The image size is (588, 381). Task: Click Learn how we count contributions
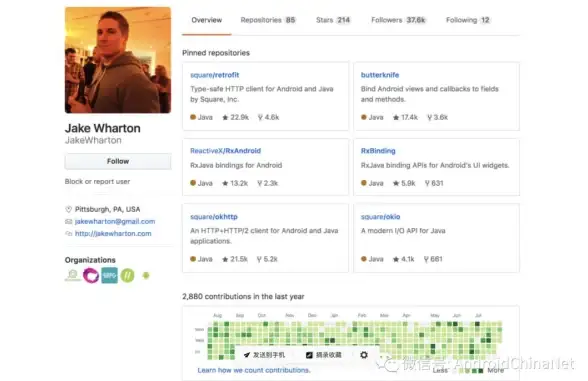(x=254, y=370)
